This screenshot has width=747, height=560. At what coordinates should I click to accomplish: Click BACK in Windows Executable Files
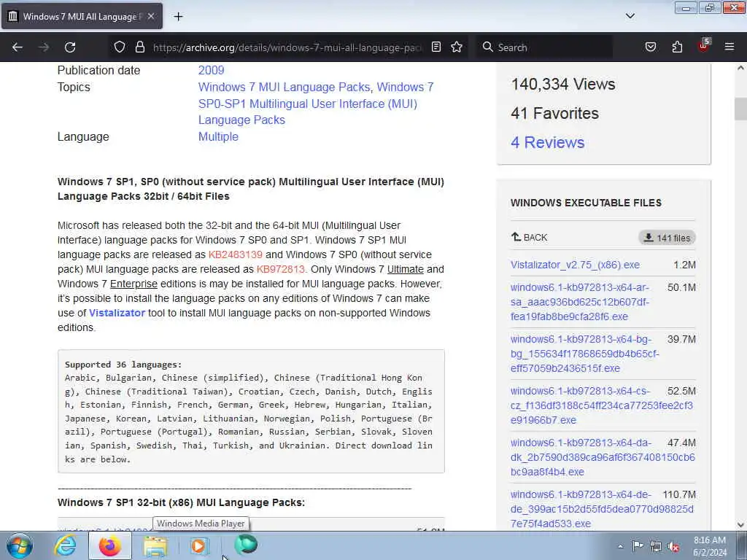(530, 237)
